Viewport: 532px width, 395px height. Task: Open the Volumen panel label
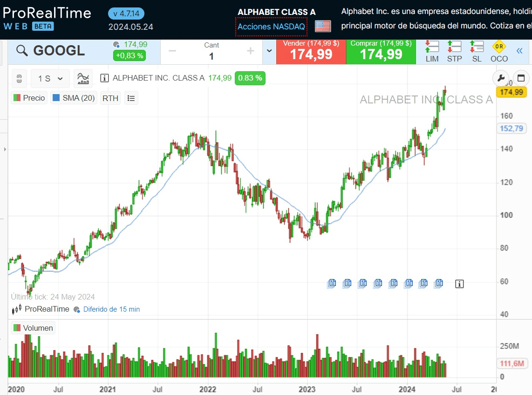pos(33,328)
